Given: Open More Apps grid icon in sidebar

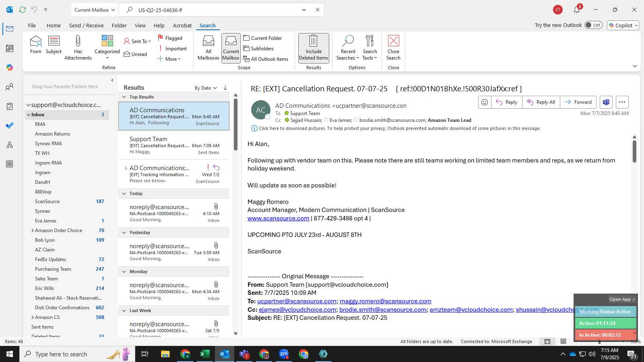Looking at the screenshot, I should click(x=10, y=164).
